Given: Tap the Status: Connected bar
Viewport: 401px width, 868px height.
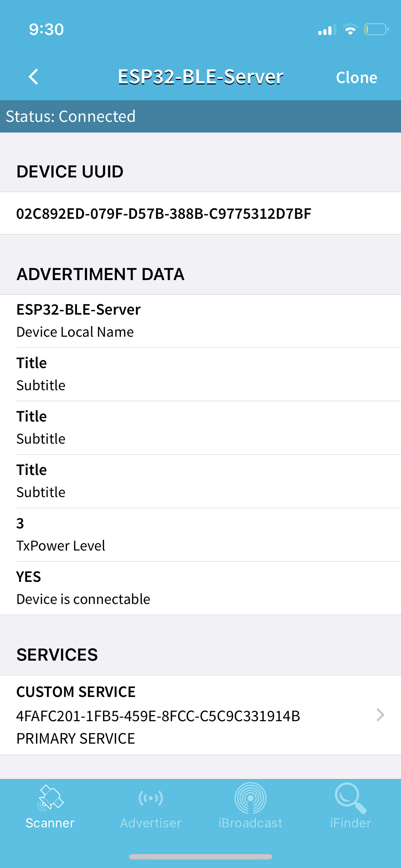Looking at the screenshot, I should (200, 117).
